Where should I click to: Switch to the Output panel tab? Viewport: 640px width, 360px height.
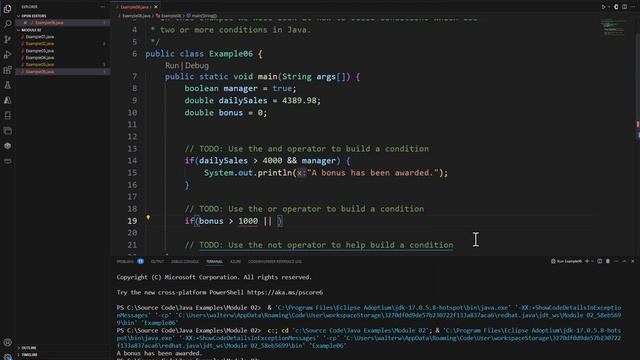tap(157, 262)
